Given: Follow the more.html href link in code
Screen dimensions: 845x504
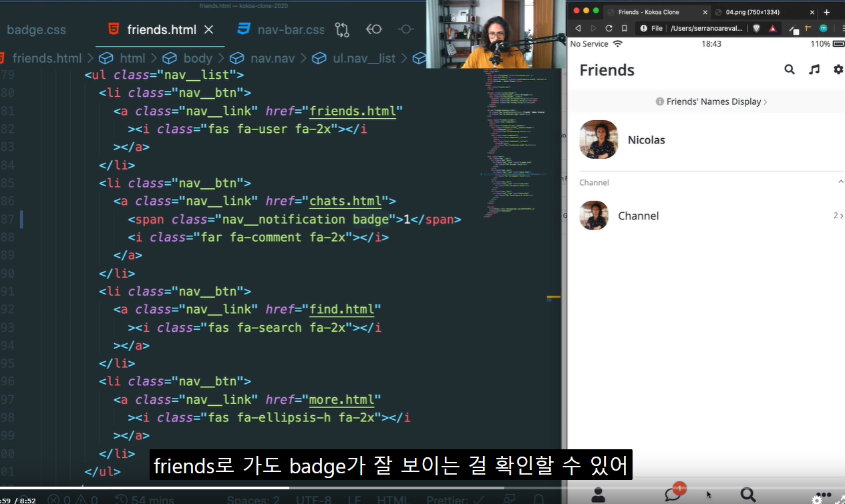Looking at the screenshot, I should 342,399.
